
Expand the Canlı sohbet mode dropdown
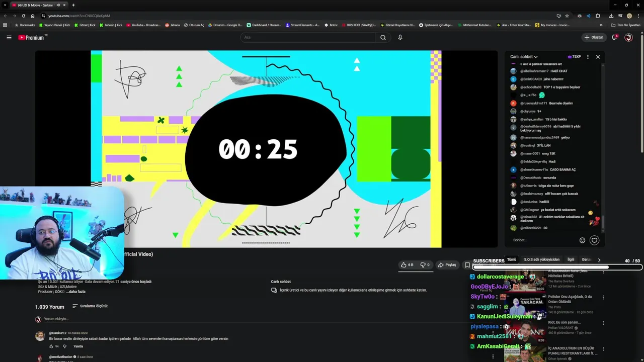coord(524,57)
